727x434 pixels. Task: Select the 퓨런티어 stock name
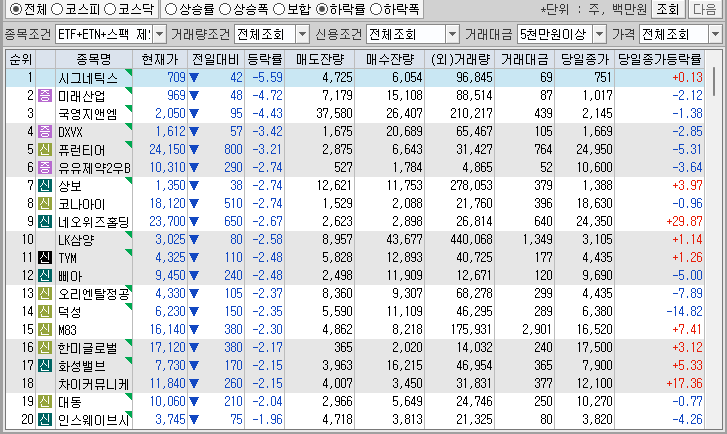coord(82,150)
